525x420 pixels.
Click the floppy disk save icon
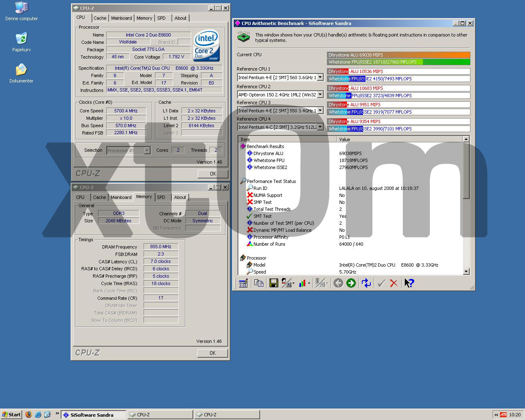click(x=274, y=283)
